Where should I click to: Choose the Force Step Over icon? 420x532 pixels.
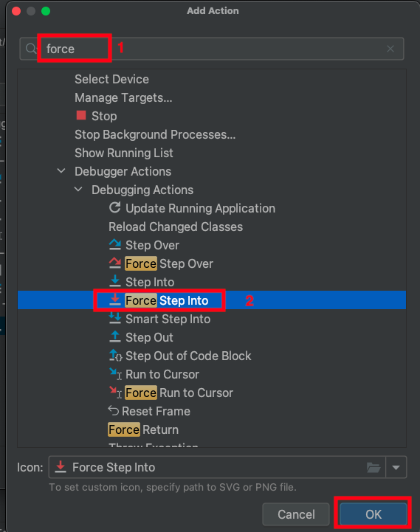114,263
